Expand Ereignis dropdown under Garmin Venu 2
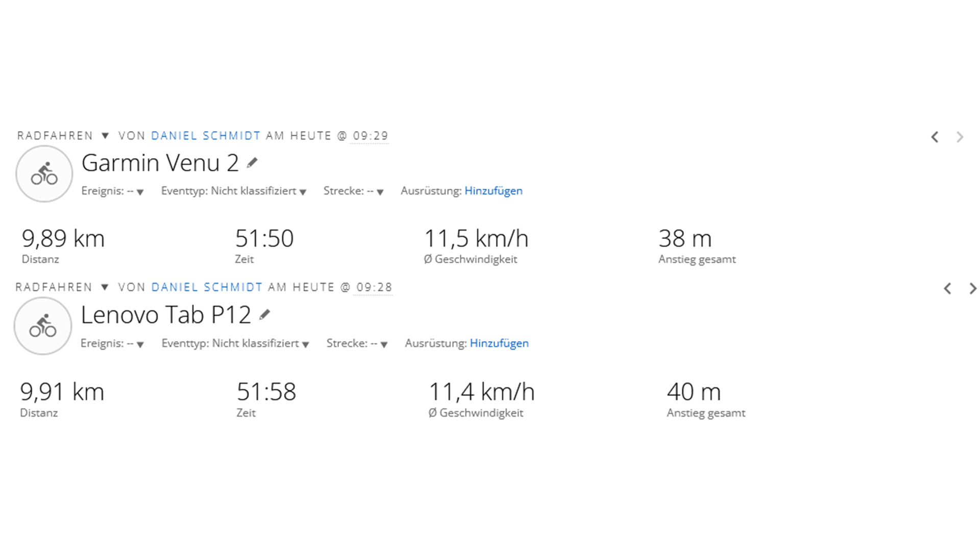The image size is (980, 551). click(x=140, y=192)
